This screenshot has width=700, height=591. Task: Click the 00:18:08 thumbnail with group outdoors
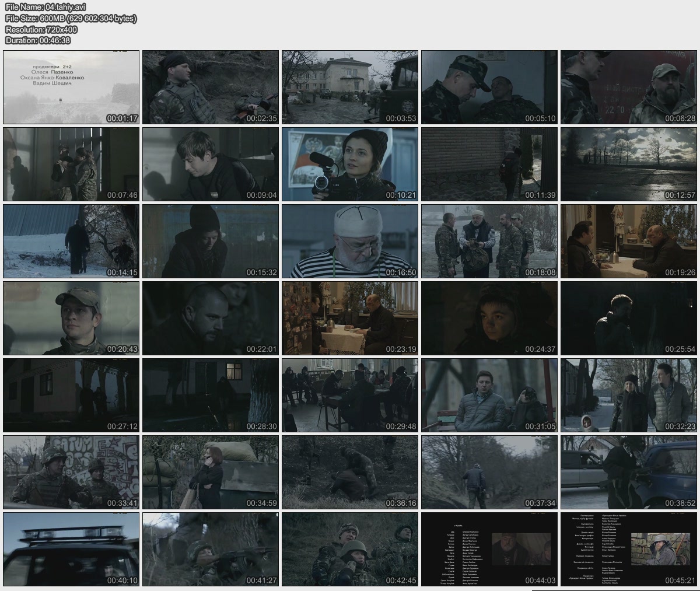(x=489, y=241)
